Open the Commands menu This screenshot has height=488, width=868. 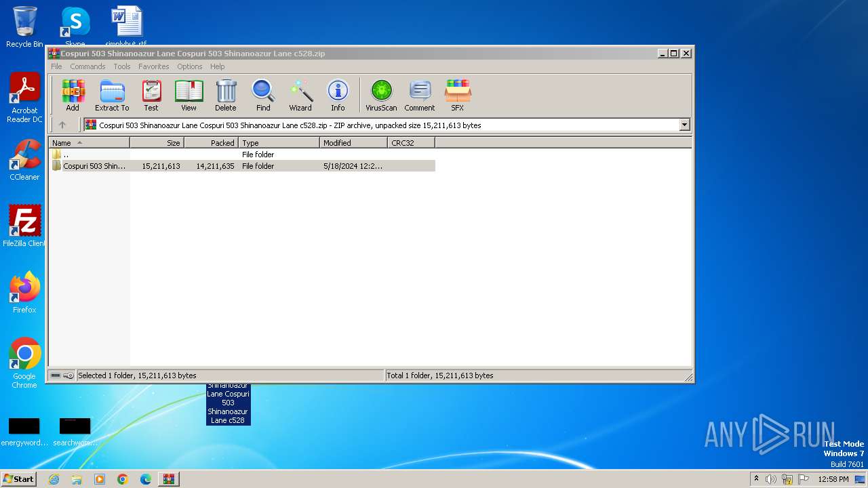87,66
